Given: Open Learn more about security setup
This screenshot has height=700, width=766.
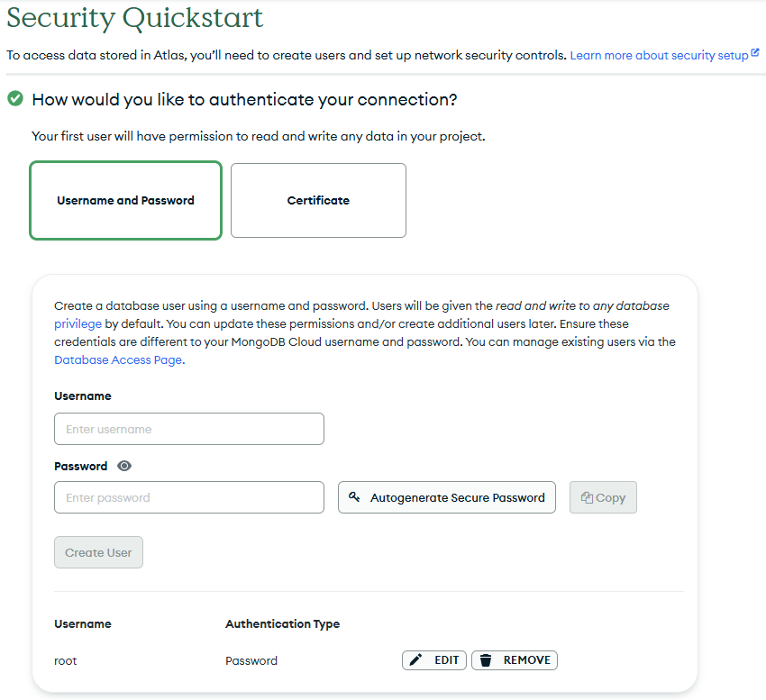Looking at the screenshot, I should click(x=659, y=55).
